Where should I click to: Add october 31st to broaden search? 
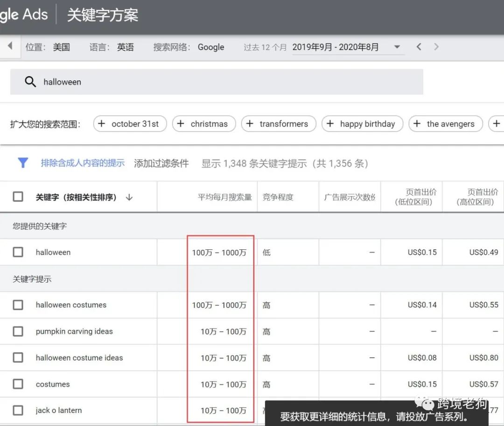(130, 124)
